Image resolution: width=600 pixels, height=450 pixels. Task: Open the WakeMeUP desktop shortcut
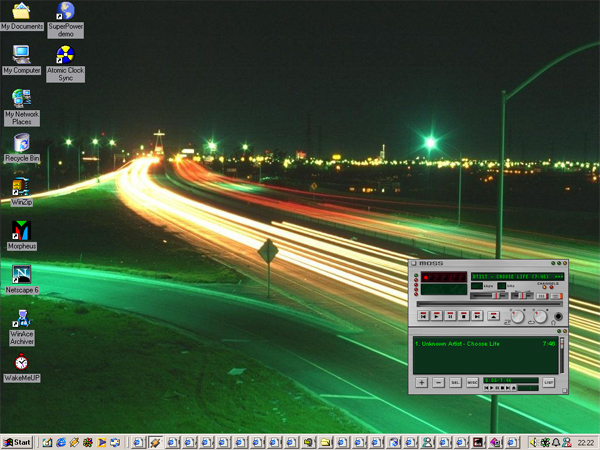[21, 364]
